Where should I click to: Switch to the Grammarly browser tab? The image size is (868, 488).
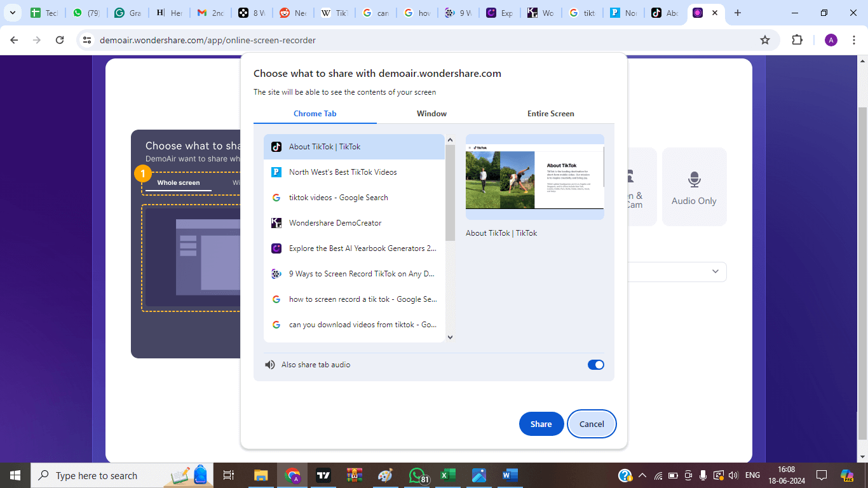tap(127, 13)
